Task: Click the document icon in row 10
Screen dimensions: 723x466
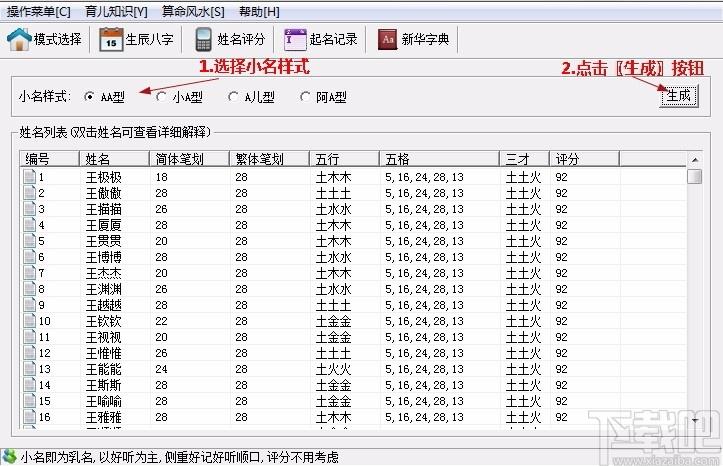Action: tap(30, 321)
